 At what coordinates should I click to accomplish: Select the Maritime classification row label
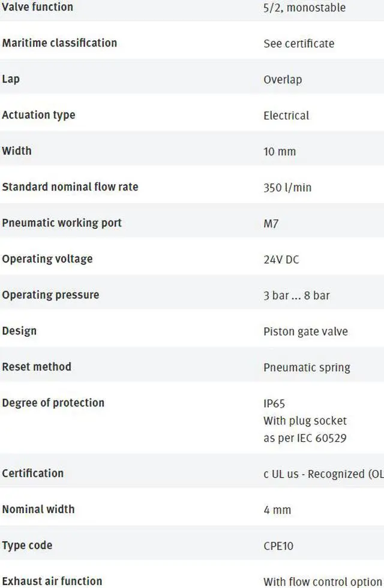pos(59,43)
